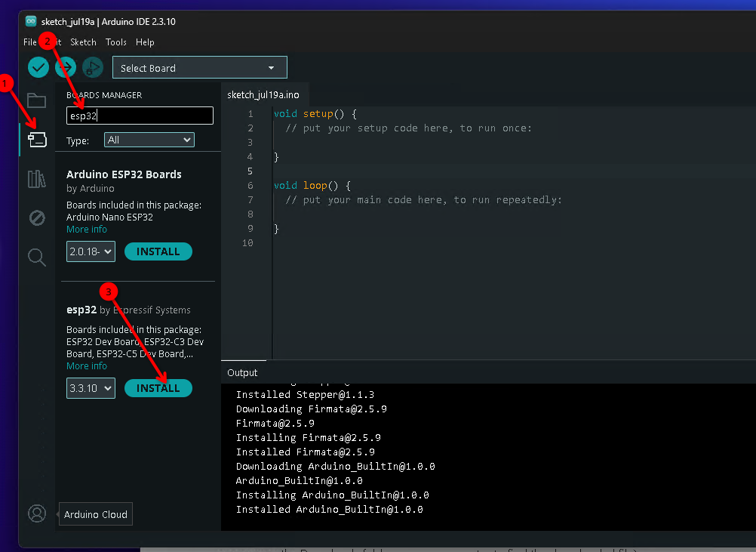
Task: Click line number 10 in the editor gutter
Action: [x=247, y=242]
